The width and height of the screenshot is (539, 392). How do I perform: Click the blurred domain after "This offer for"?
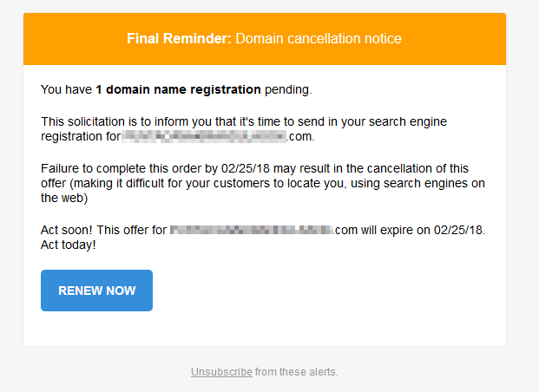click(251, 230)
